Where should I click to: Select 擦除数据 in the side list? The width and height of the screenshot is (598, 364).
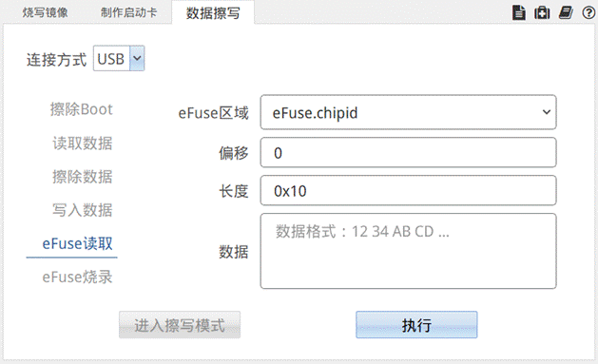click(x=83, y=177)
